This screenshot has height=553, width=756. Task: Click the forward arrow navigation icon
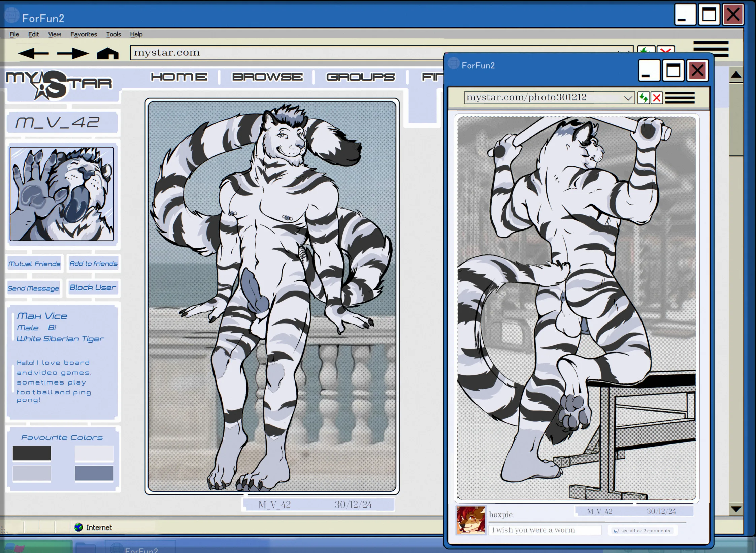[x=72, y=53]
